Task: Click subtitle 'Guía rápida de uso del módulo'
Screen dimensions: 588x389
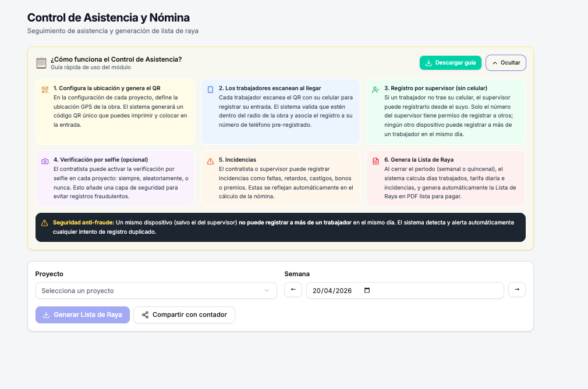Action: click(x=91, y=67)
